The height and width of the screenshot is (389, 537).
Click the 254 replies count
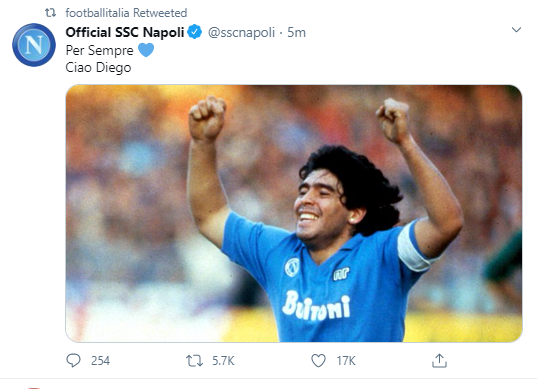(100, 361)
